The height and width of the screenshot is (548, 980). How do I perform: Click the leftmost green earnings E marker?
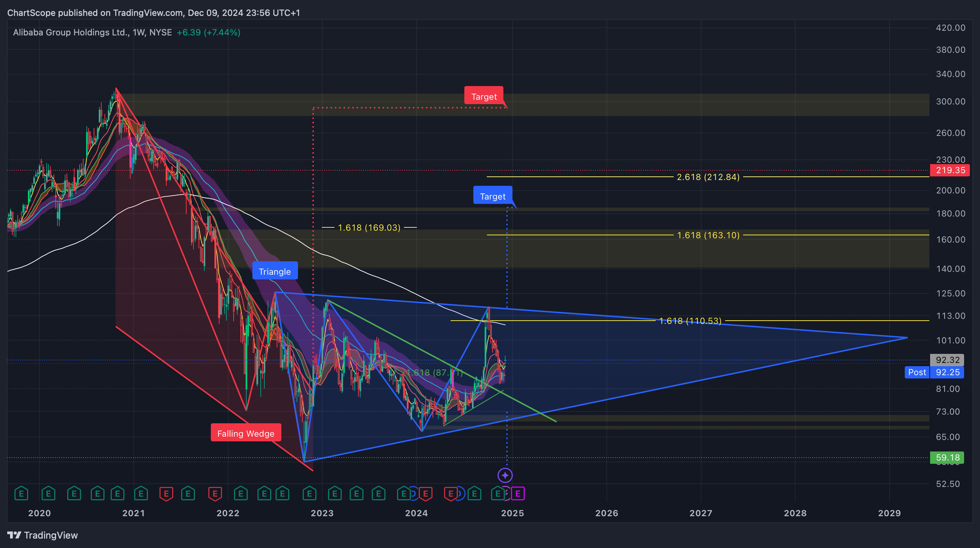(21, 494)
